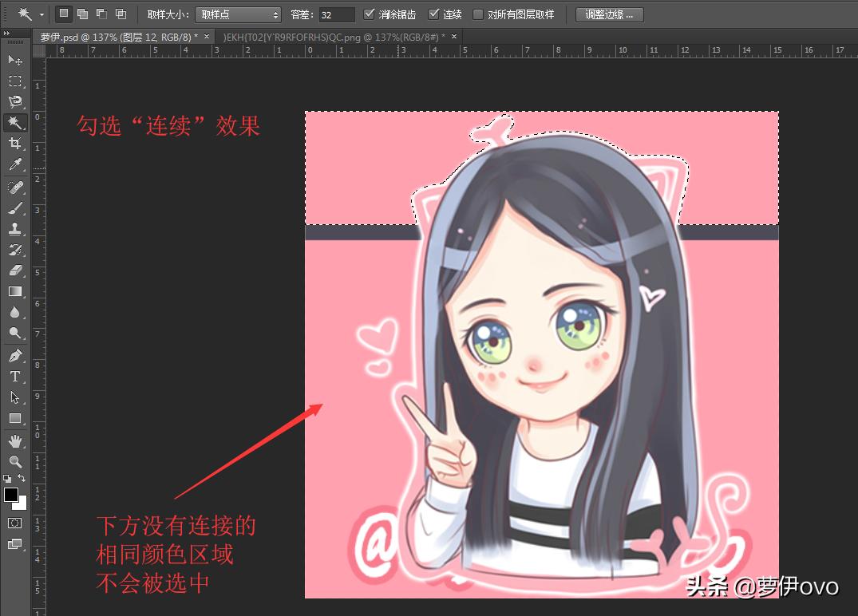
Task: Select the Zoom tool
Action: click(14, 461)
